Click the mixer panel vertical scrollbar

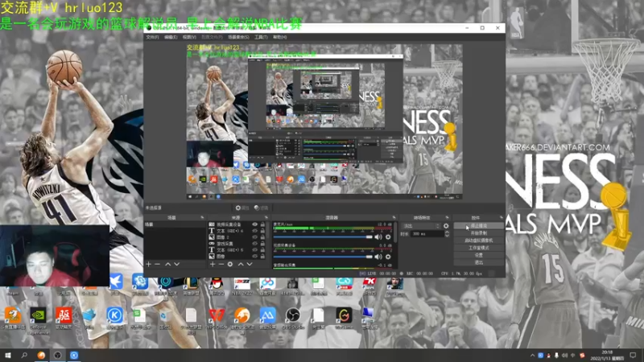[395, 232]
